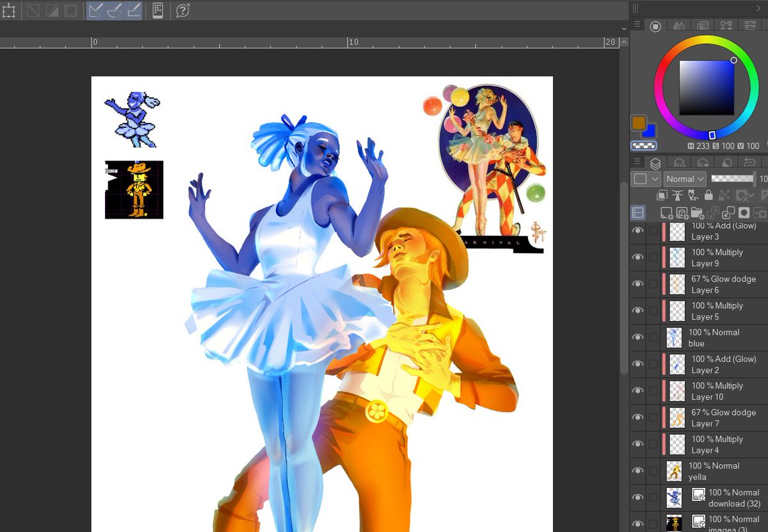Check the box next to Layer 7
Image resolution: width=768 pixels, height=532 pixels.
(x=653, y=418)
